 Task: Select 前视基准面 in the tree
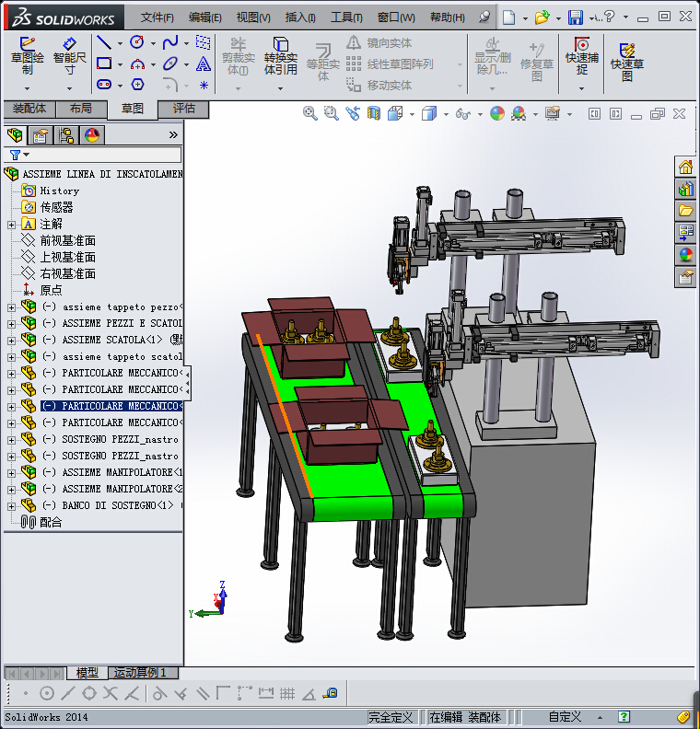(x=67, y=241)
